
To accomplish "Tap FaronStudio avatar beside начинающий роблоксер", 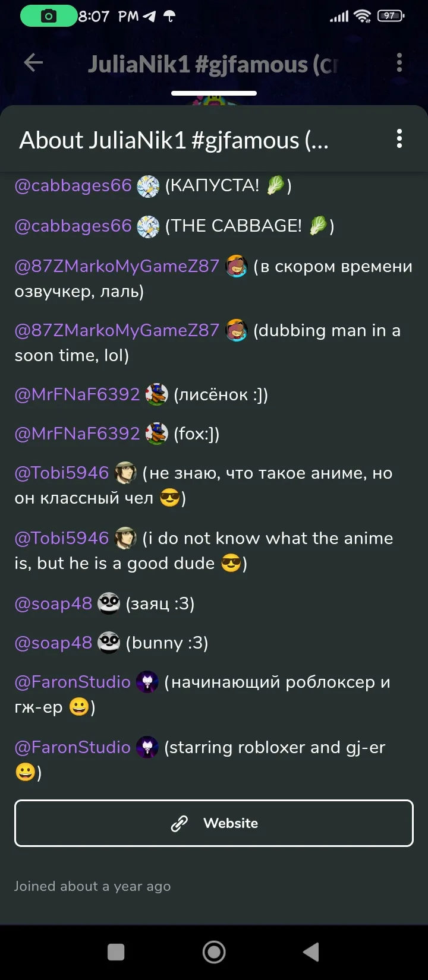I will pyautogui.click(x=147, y=682).
